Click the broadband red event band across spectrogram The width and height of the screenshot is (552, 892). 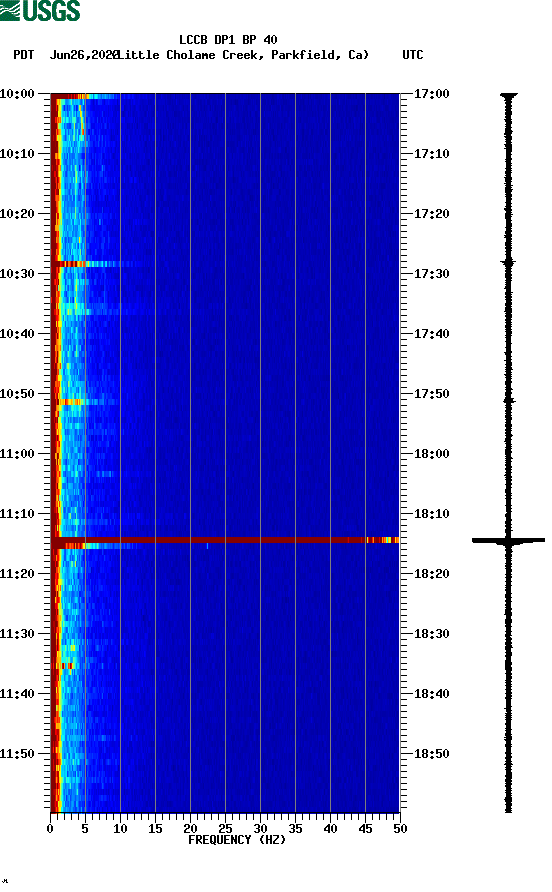click(225, 540)
